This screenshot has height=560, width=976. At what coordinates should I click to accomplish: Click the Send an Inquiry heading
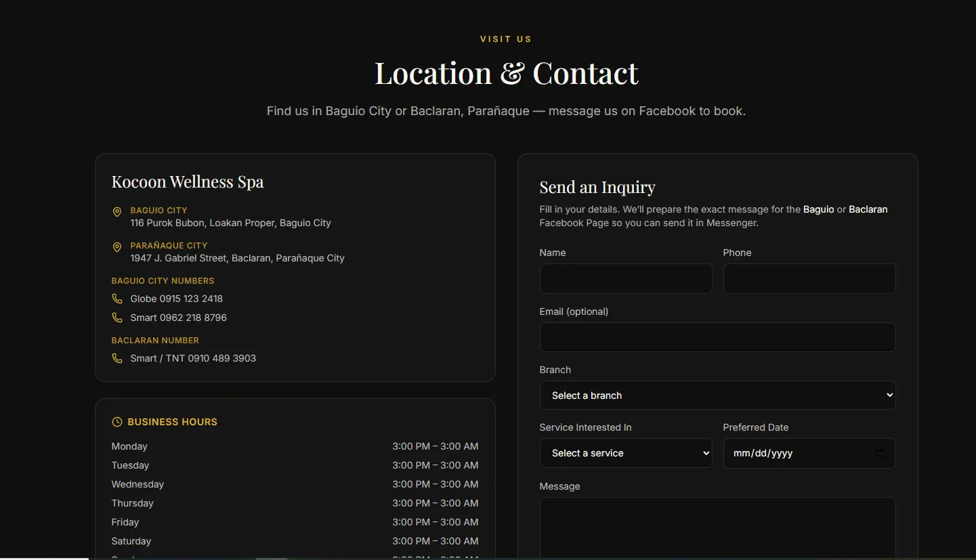click(597, 187)
